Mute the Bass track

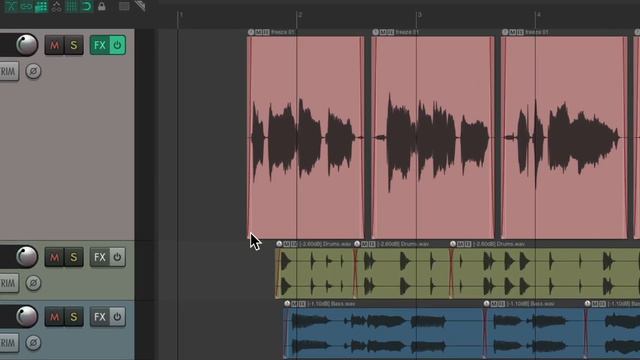pos(54,317)
